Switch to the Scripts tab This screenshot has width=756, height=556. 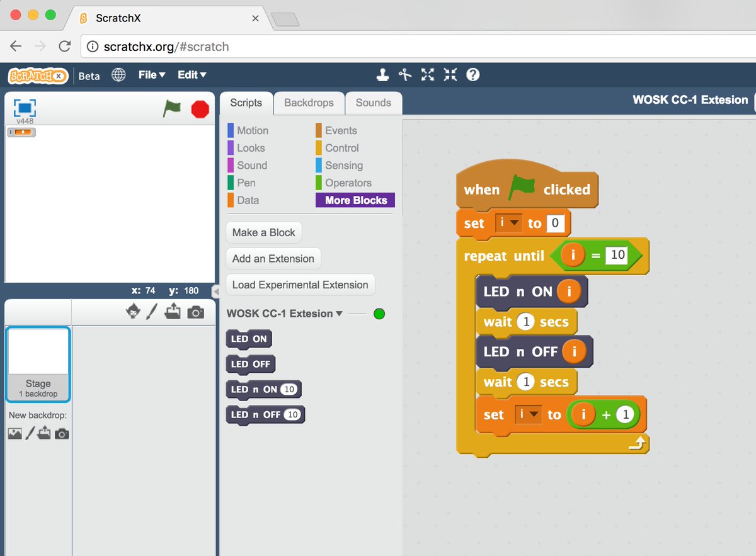coord(246,103)
